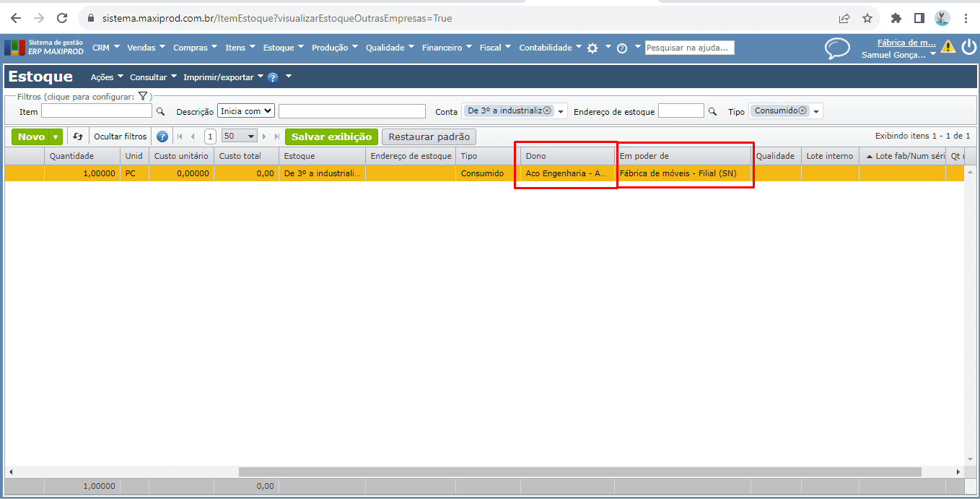
Task: Open the Vendas menu
Action: (x=146, y=48)
